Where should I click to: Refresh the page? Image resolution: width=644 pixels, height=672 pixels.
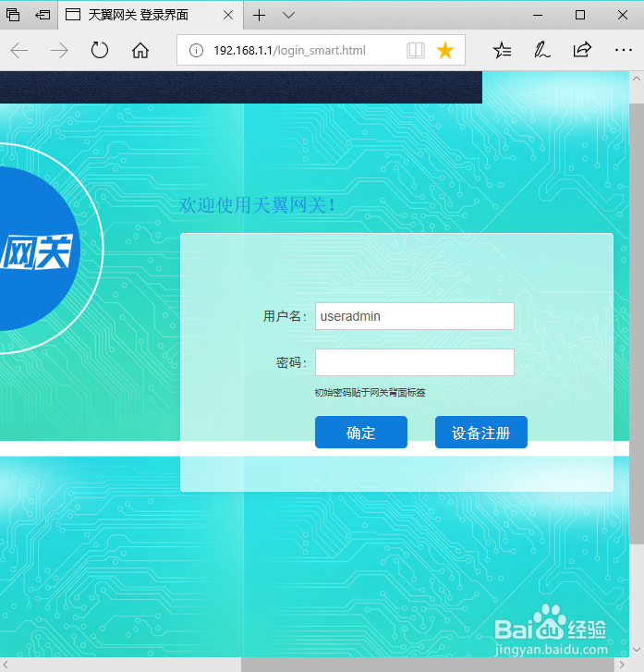pyautogui.click(x=100, y=50)
